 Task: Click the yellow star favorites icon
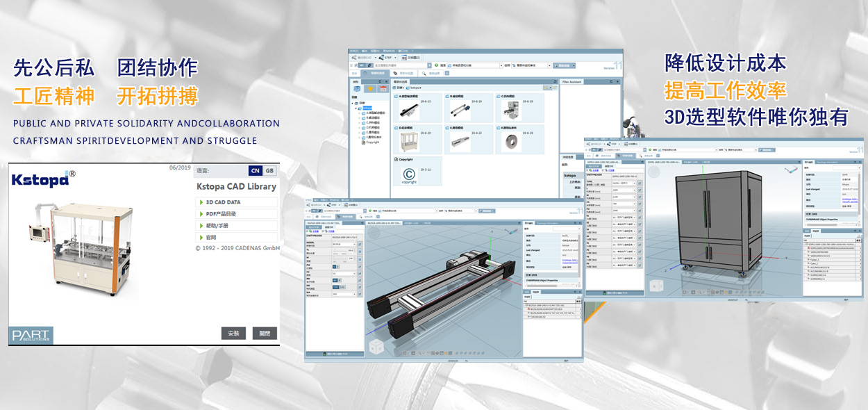(x=369, y=89)
